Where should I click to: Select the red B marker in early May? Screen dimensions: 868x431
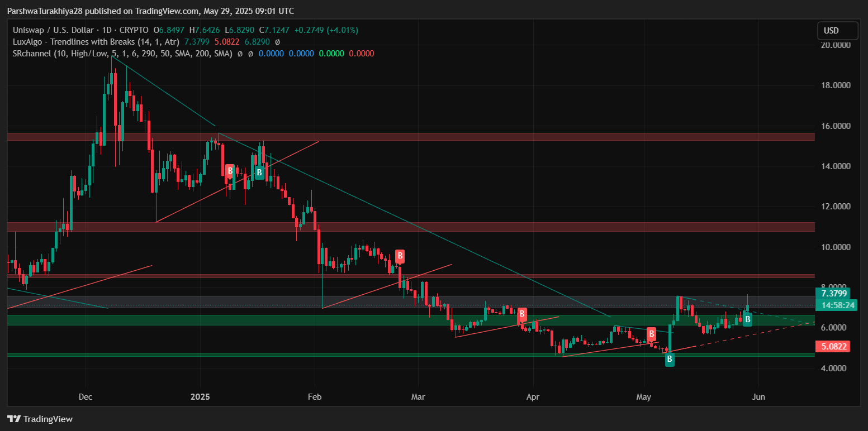(651, 334)
